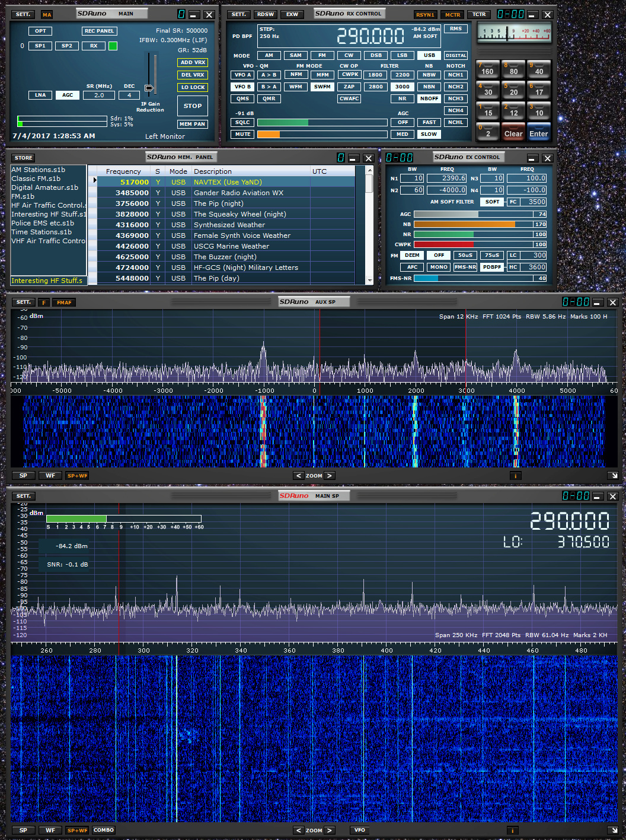Select 'USCG Marine Weather' memory row

pos(226,246)
